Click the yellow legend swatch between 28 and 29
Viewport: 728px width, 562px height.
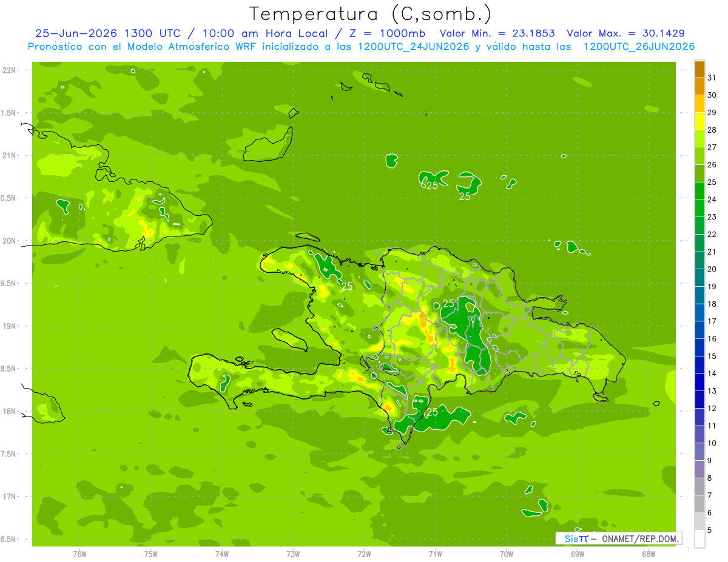[699, 121]
